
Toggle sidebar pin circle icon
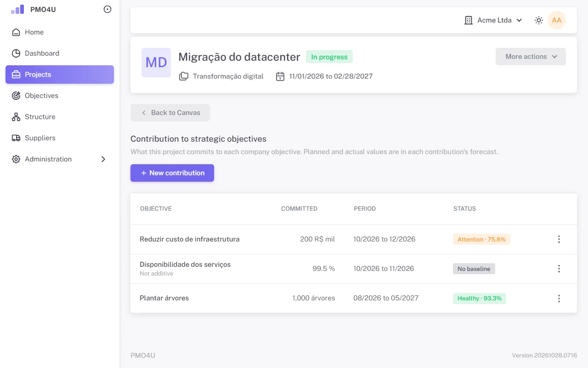(x=107, y=9)
